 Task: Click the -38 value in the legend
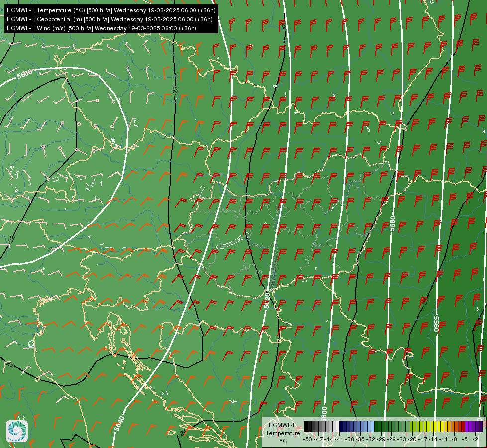point(349,439)
